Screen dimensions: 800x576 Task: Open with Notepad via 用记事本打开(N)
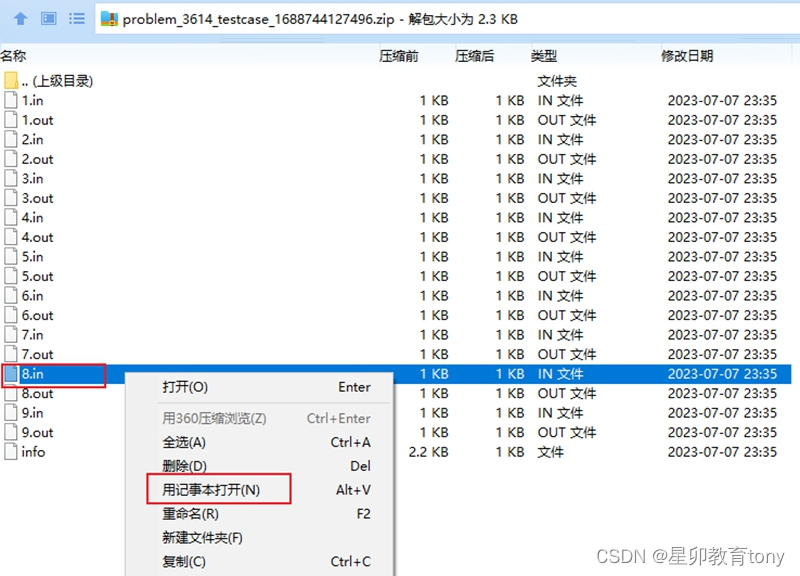259,490
